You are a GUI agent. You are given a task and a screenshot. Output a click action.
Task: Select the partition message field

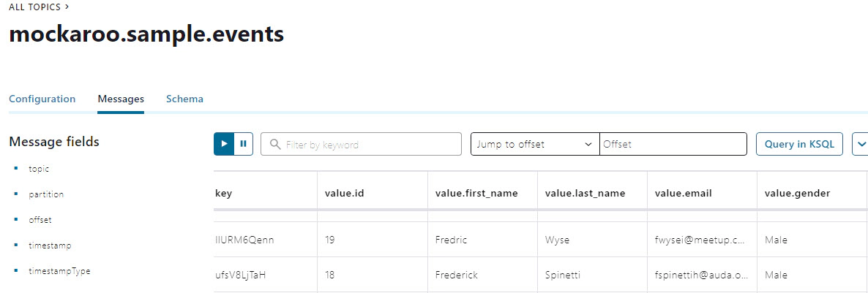46,194
